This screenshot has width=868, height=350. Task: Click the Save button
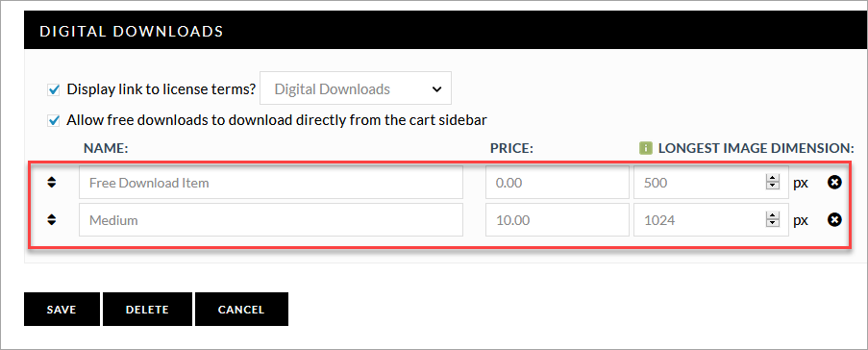pos(62,309)
